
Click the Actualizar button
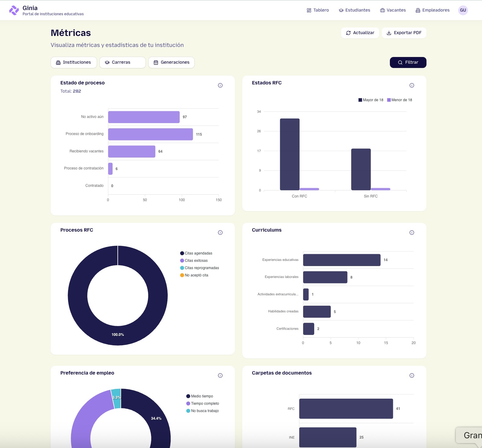point(360,33)
